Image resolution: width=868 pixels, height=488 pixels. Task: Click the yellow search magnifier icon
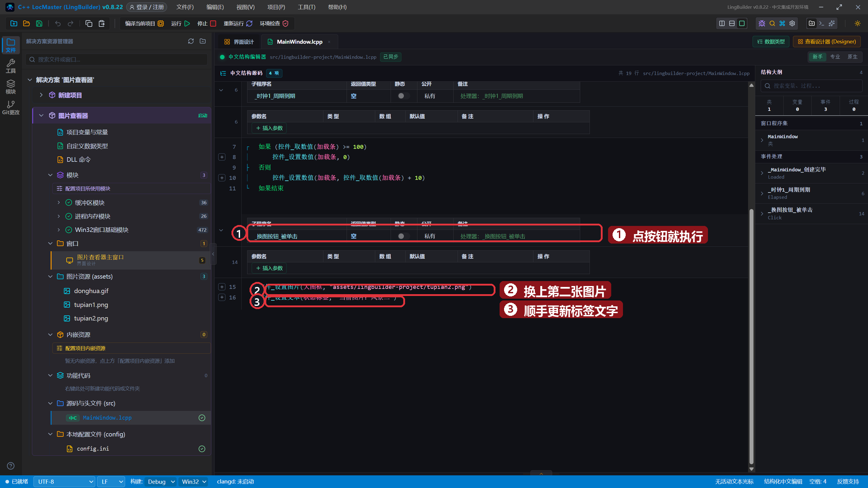click(772, 23)
